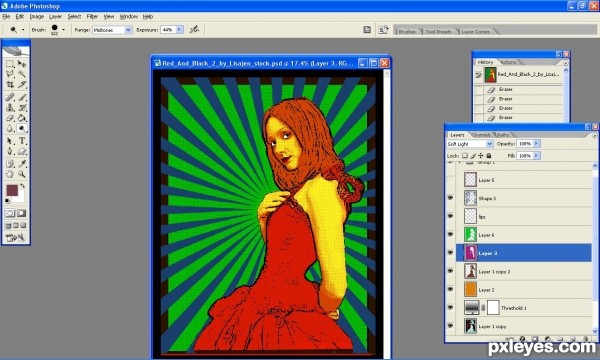Select the Lasso tool

(x=10, y=74)
